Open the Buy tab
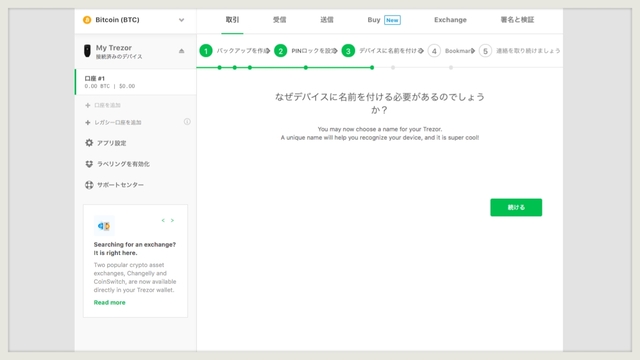This screenshot has height=360, width=640. (374, 20)
